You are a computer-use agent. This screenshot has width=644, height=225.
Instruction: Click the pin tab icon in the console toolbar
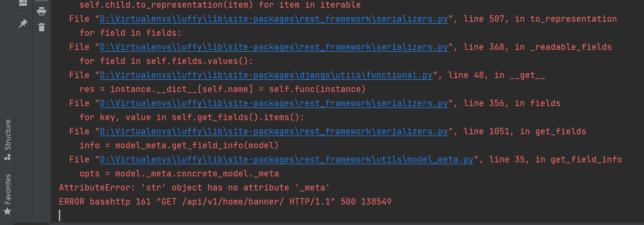[23, 23]
